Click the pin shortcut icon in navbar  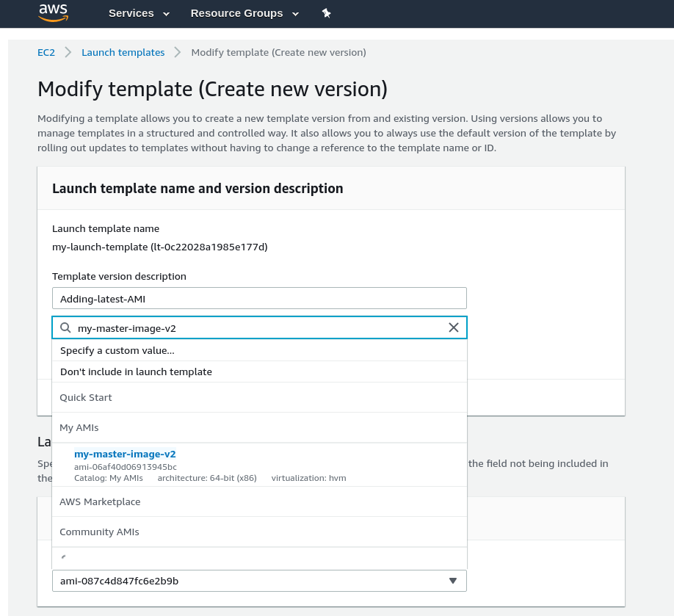pyautogui.click(x=327, y=13)
